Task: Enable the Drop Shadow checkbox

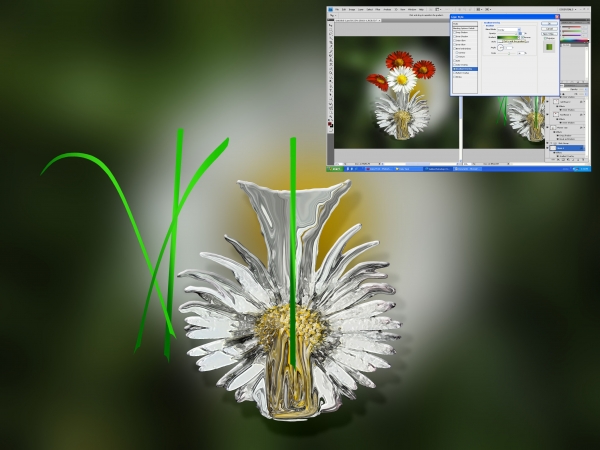Action: pos(454,33)
